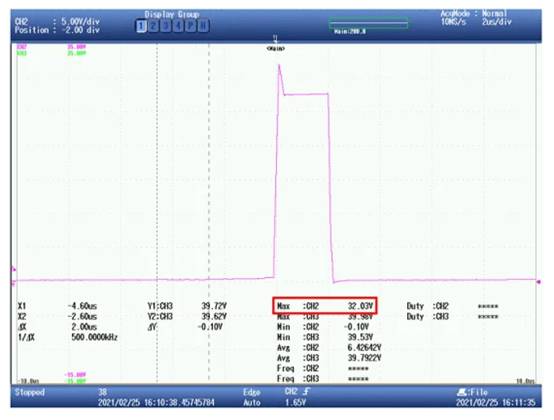Click the CH2 5.00V/div scale readout
Viewport: 554px width, 420px height.
81,21
